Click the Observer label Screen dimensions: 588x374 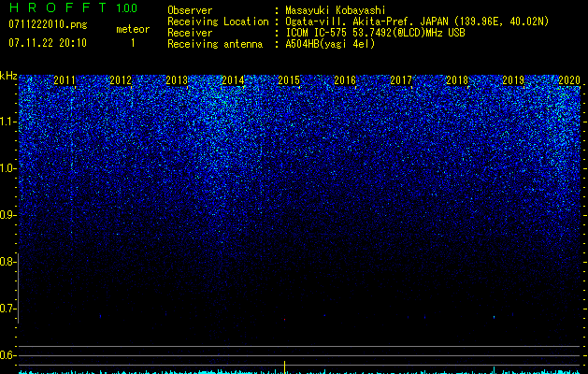(190, 10)
